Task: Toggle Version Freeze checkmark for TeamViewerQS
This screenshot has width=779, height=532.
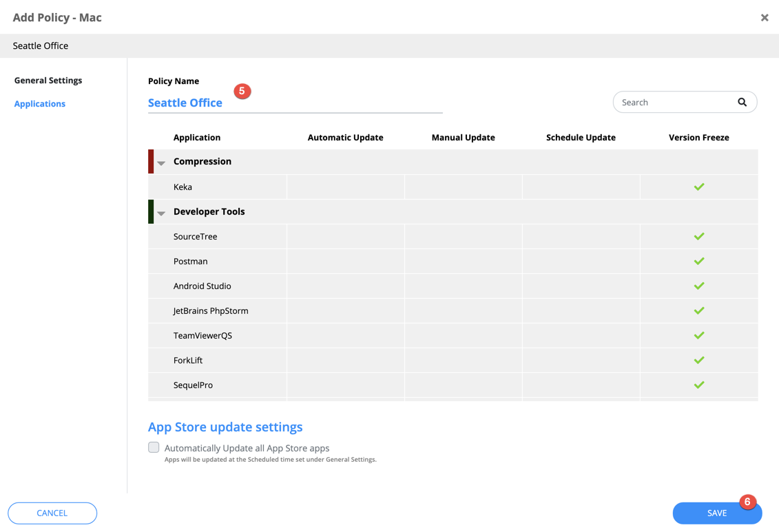Action: click(x=699, y=335)
